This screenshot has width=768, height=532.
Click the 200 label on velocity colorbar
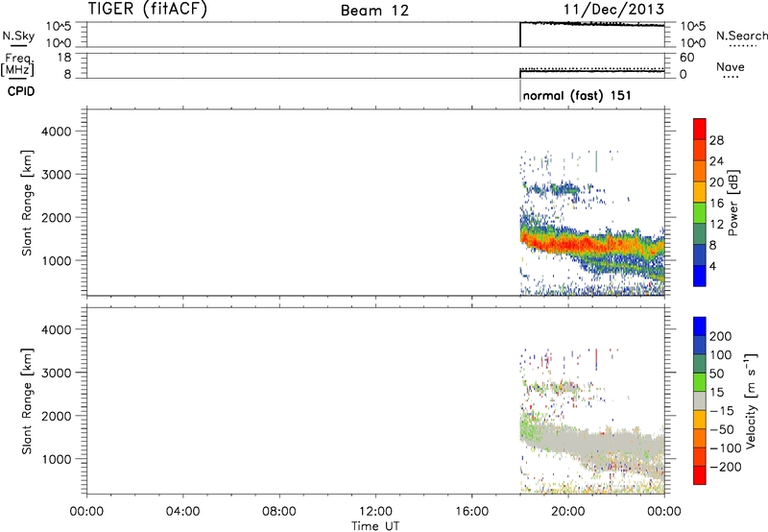tap(721, 336)
